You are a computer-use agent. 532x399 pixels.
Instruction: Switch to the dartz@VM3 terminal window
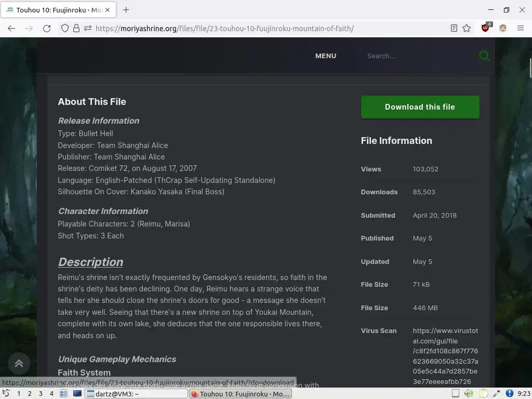coord(136,394)
